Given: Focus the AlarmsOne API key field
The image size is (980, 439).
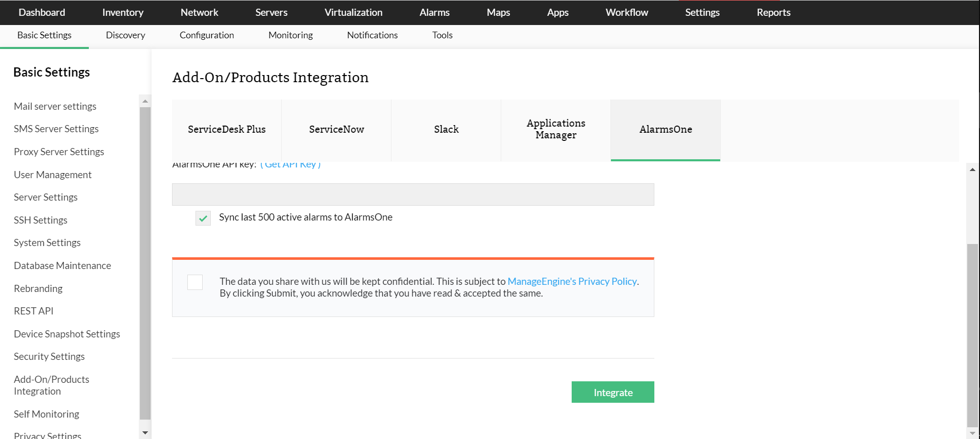Looking at the screenshot, I should coord(413,194).
